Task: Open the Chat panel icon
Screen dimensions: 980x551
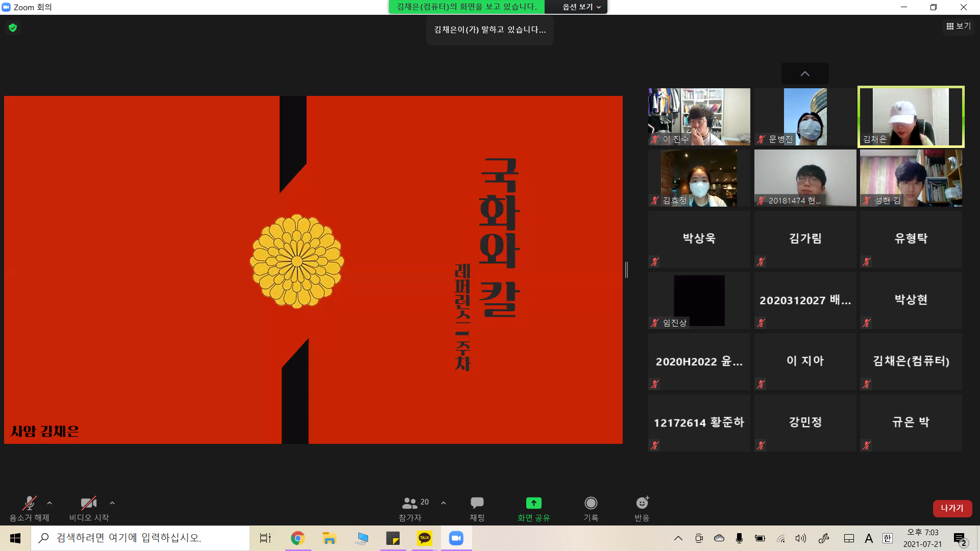Action: (477, 504)
